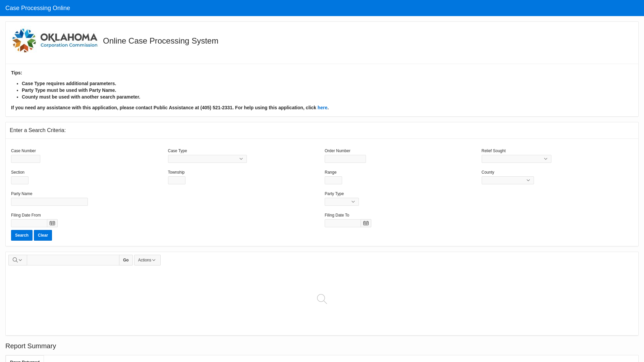This screenshot has width=644, height=362.
Task: Expand the County dropdown selector
Action: pos(508,180)
